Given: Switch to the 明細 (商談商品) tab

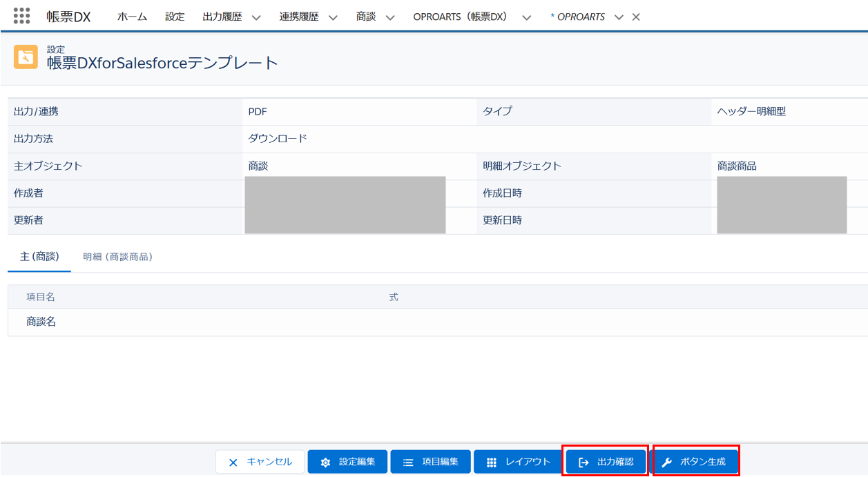Looking at the screenshot, I should (117, 257).
